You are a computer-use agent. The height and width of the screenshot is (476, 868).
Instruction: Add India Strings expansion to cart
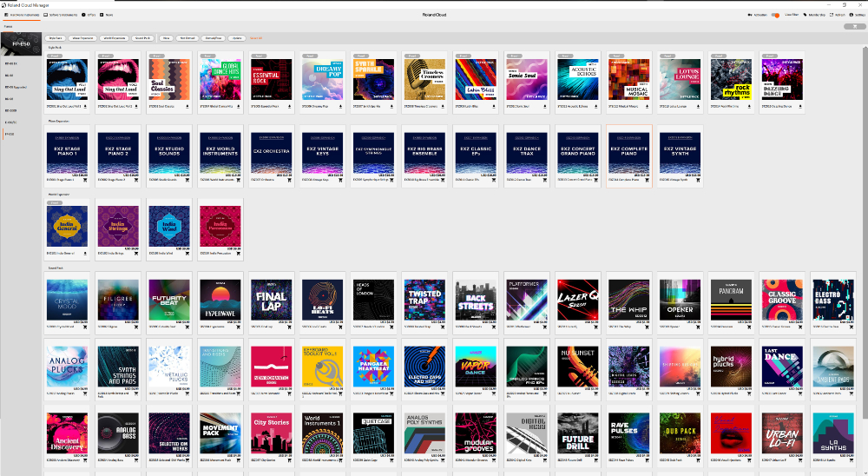pos(137,255)
